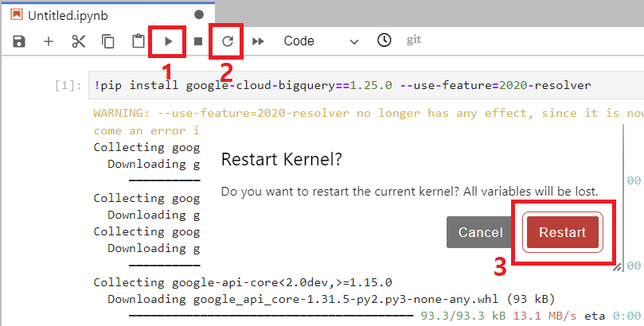Click the pip install code cell input
The width and height of the screenshot is (644, 326).
pyautogui.click(x=366, y=85)
